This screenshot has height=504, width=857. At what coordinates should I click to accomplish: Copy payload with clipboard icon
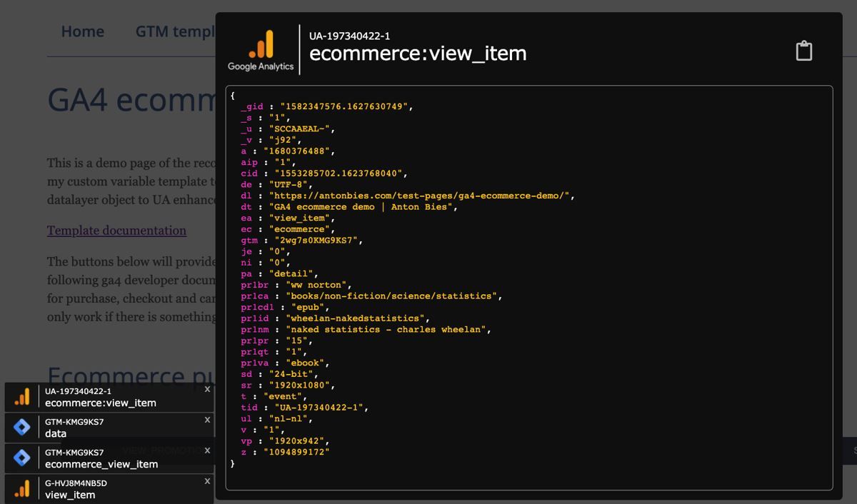point(804,51)
